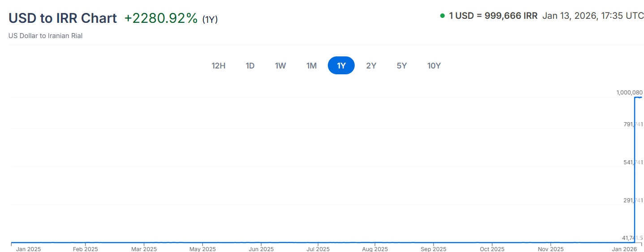The image size is (644, 252).
Task: Click the Jan 13, 2026 timestamp
Action: [x=593, y=16]
